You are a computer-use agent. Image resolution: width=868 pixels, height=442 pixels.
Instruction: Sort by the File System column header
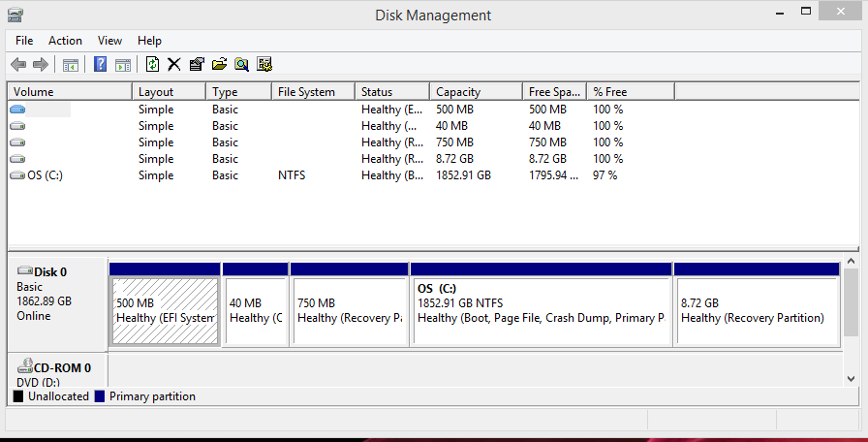pyautogui.click(x=313, y=92)
